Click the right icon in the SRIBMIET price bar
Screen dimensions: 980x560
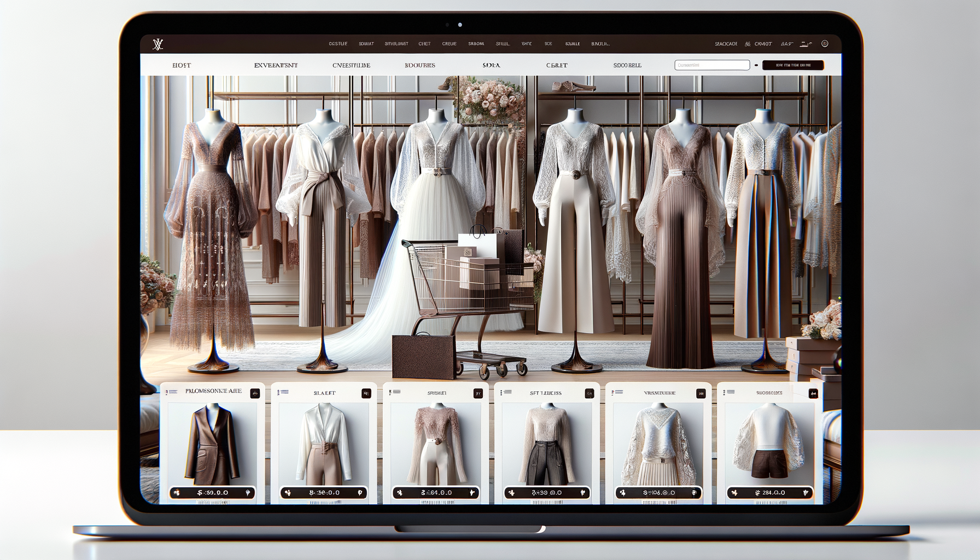[471, 493]
